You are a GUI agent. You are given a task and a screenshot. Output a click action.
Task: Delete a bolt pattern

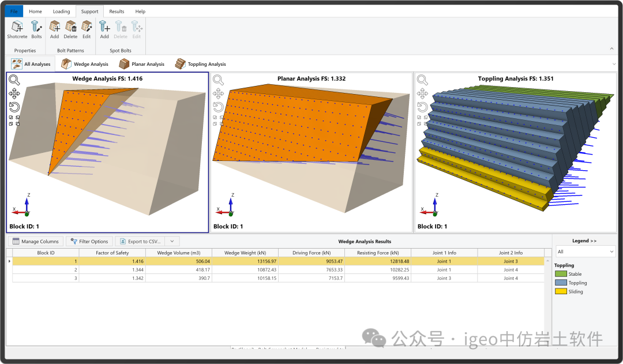tap(70, 29)
